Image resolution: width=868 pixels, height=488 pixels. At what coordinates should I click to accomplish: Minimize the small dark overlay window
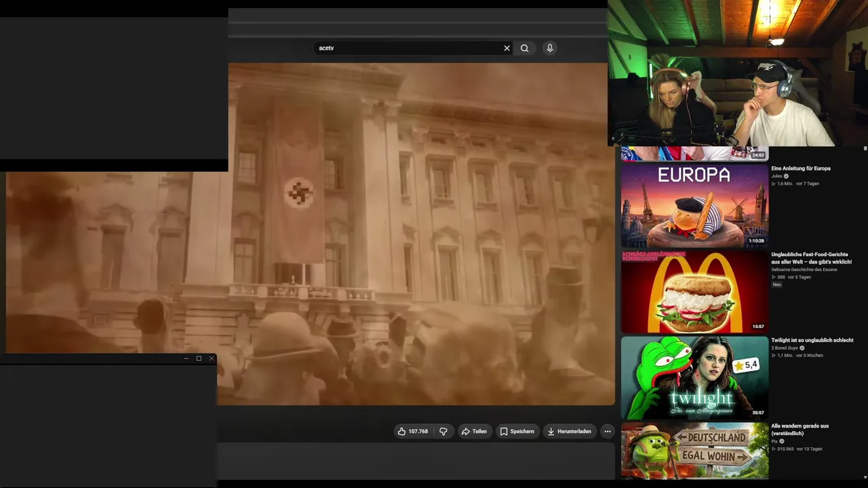point(186,359)
